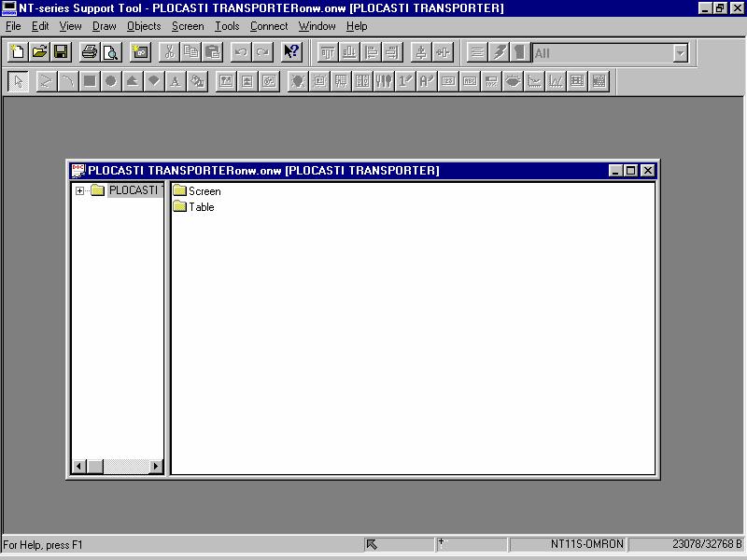The height and width of the screenshot is (560, 747).
Task: Expand the PLOCASTI tree node
Action: (79, 190)
